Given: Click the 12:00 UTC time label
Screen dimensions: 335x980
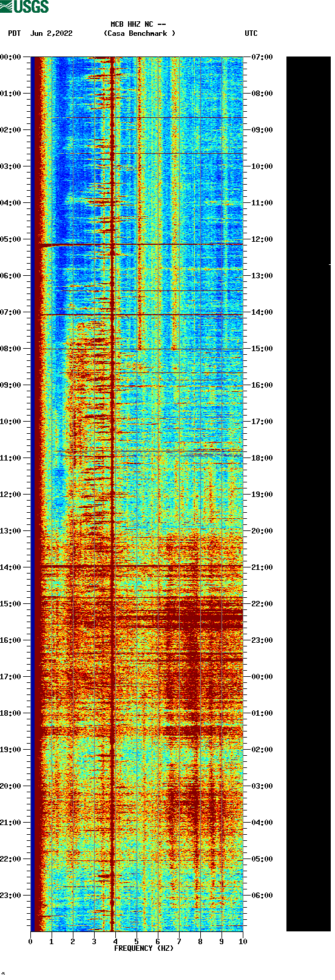Looking at the screenshot, I should click(x=262, y=239).
